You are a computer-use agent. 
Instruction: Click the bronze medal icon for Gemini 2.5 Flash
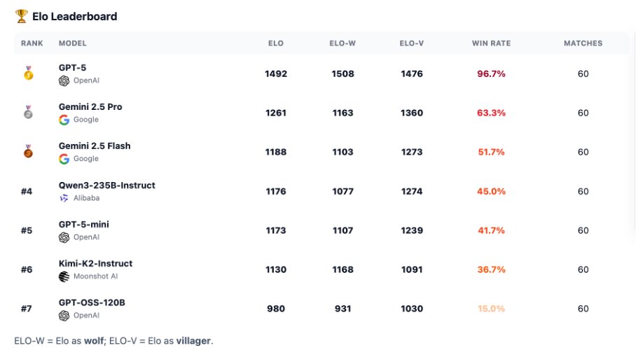29,152
